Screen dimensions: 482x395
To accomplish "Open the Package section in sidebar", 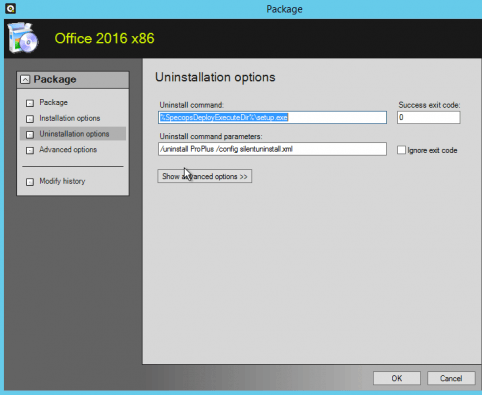I will [x=53, y=102].
